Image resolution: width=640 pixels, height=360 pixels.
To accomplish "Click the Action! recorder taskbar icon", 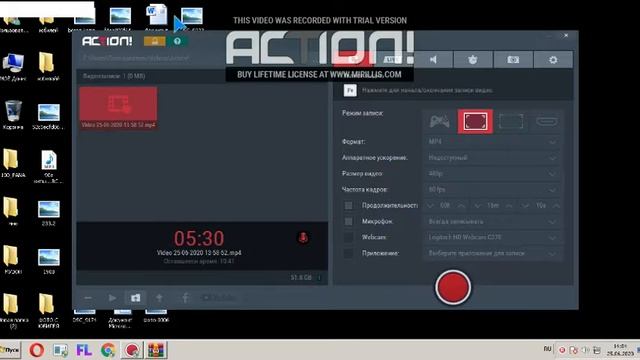I will tap(132, 350).
